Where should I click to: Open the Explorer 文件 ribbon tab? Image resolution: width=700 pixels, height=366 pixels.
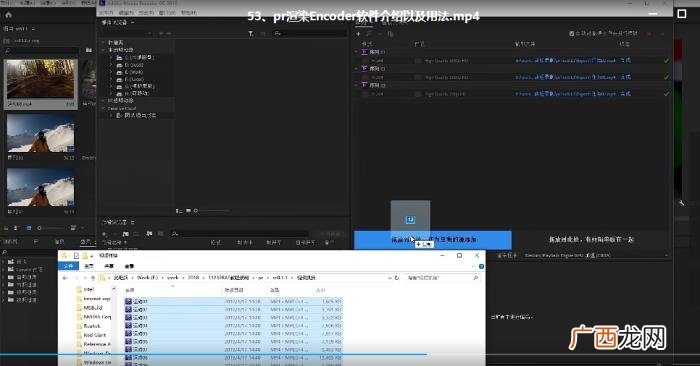pos(68,266)
